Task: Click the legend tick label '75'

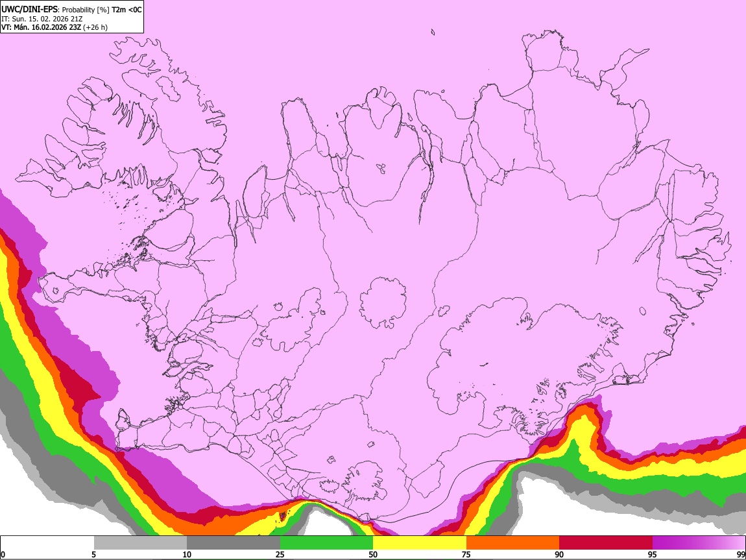Action: [x=466, y=554]
